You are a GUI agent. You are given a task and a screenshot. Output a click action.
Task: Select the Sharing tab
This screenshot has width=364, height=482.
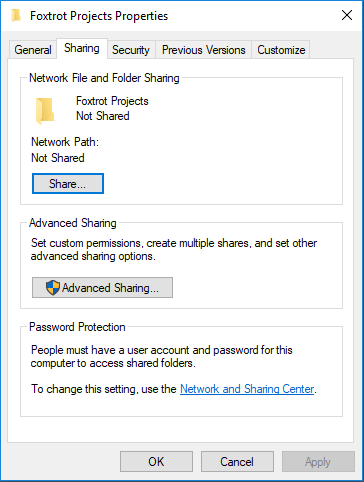tap(82, 48)
